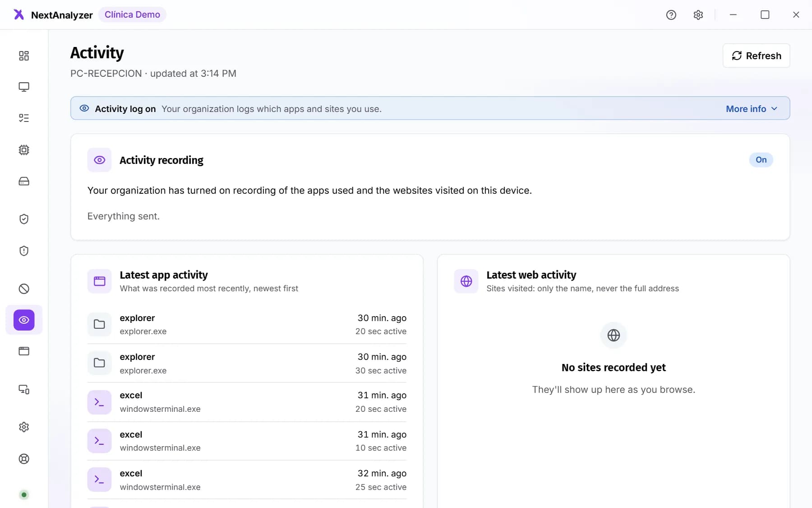Viewport: 812px width, 508px height.
Task: Click the '32 min. ago' timestamp
Action: (382, 473)
